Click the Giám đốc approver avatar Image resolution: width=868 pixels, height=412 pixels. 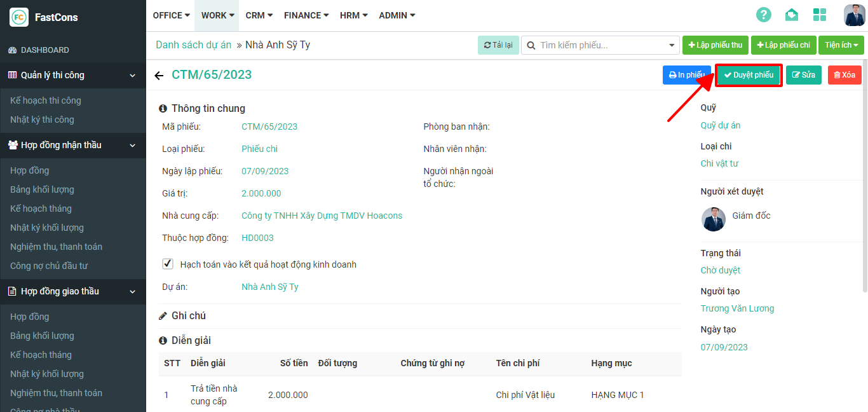(714, 219)
